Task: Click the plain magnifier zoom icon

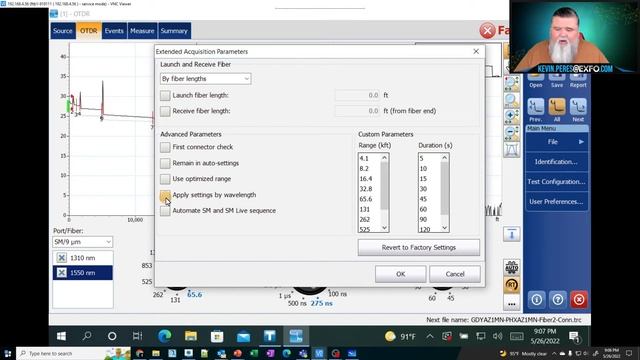Action: (511, 100)
